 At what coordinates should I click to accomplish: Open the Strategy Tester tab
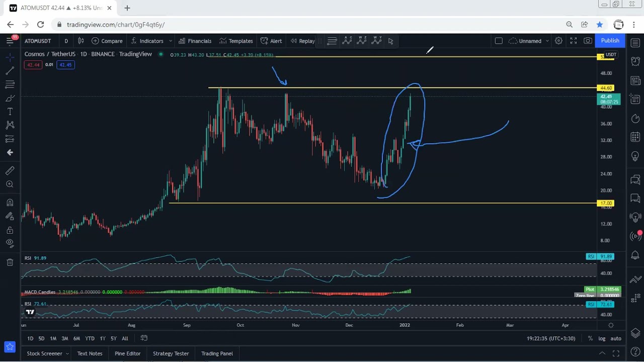point(171,353)
